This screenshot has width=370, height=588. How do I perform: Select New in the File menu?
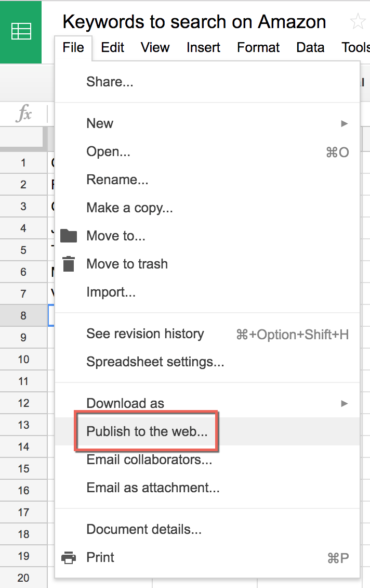click(x=207, y=123)
